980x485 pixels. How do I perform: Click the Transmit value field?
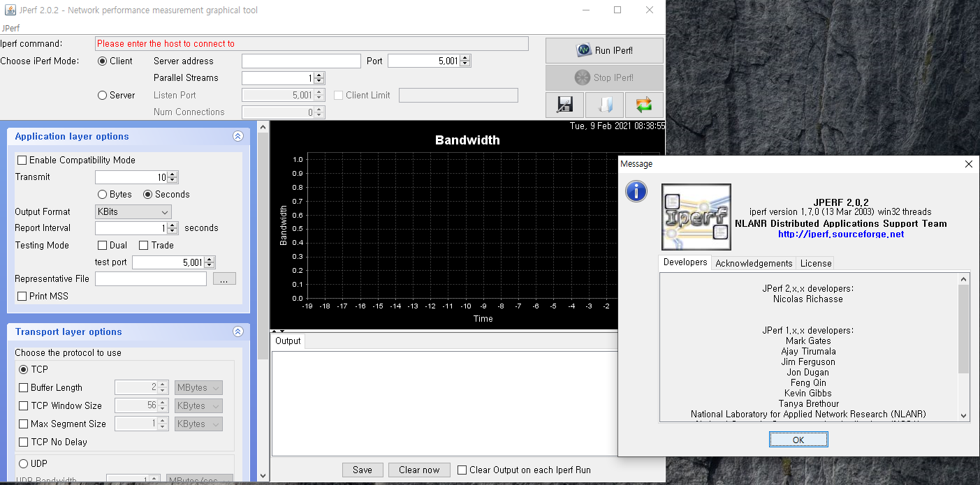tap(131, 177)
